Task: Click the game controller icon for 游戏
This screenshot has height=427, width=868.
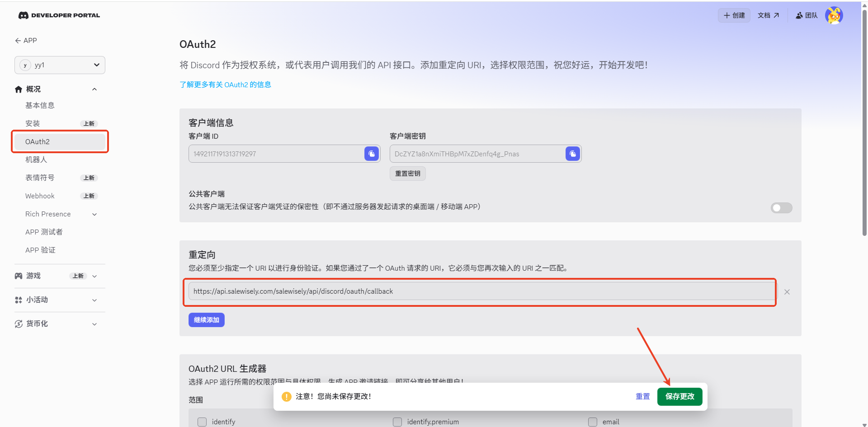Action: [x=19, y=276]
